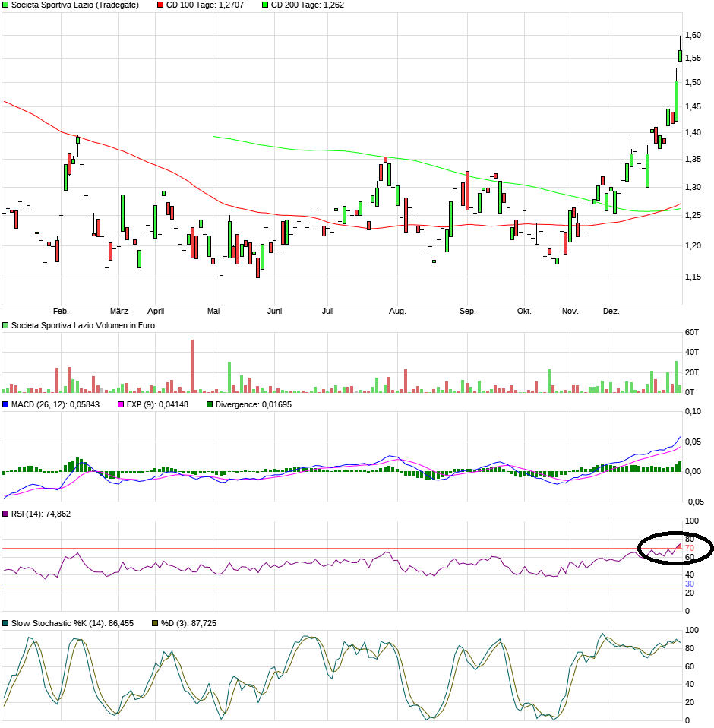
Task: Click the Dez. month label on time axis
Action: point(611,311)
